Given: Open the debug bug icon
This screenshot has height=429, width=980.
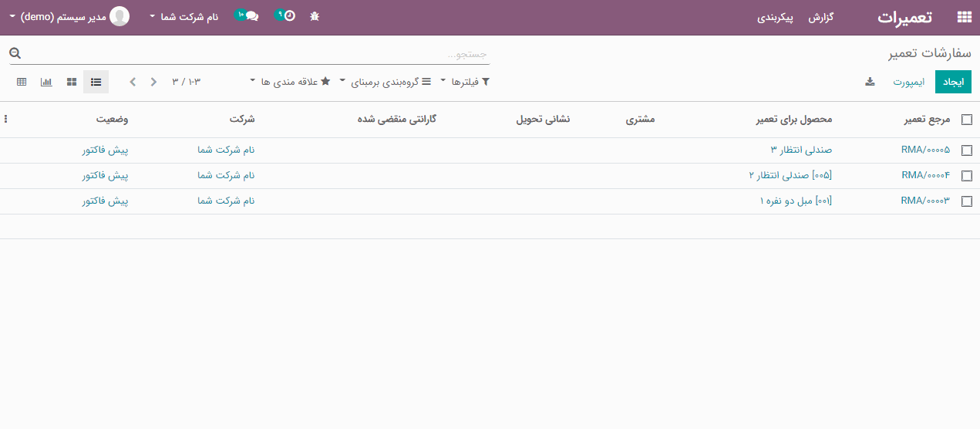Looking at the screenshot, I should click(315, 15).
